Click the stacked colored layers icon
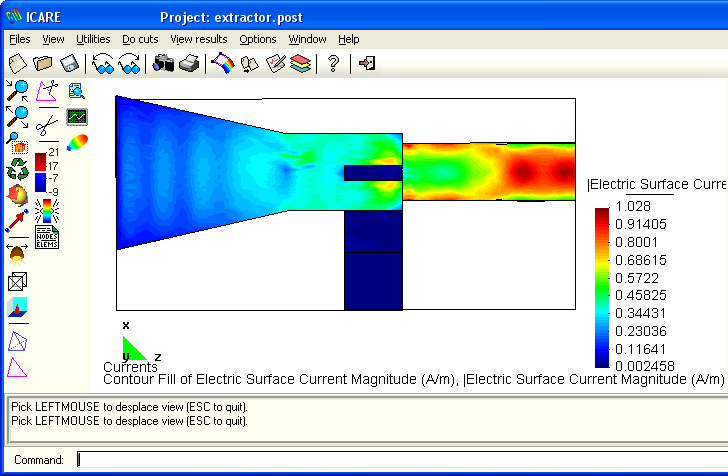The image size is (728, 476). click(300, 64)
